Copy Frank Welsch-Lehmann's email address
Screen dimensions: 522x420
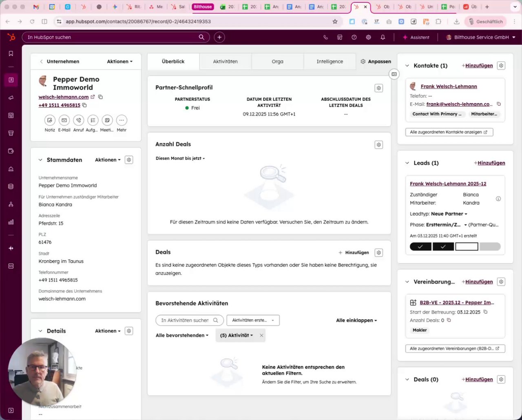[x=499, y=104]
